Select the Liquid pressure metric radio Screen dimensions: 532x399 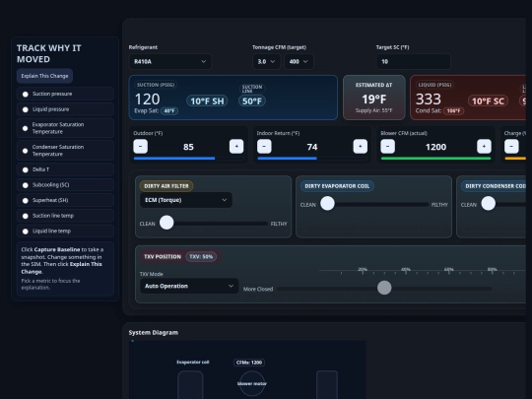pos(25,109)
